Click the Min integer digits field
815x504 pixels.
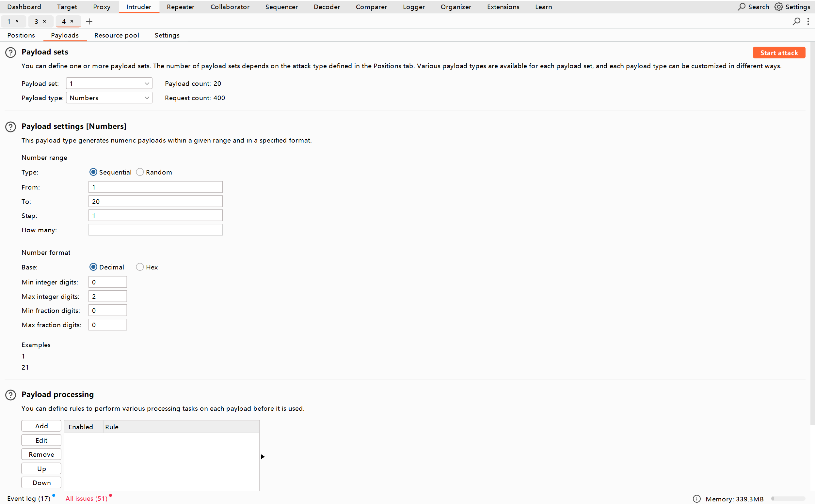coord(107,282)
